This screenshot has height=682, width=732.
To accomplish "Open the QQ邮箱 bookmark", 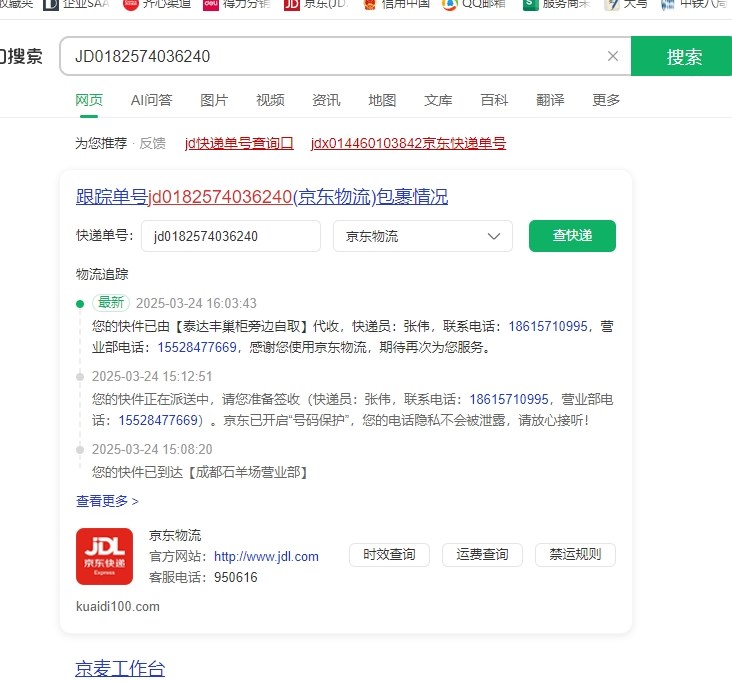I will 474,4.
